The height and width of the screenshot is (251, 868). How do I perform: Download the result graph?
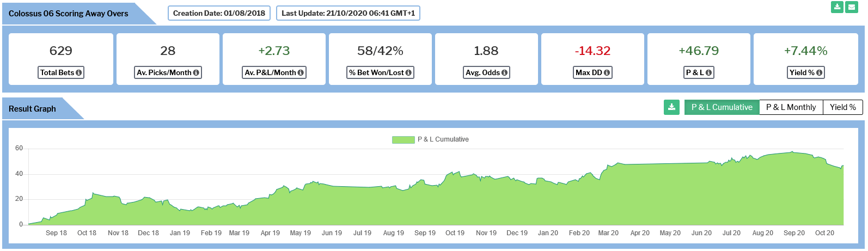pyautogui.click(x=672, y=107)
